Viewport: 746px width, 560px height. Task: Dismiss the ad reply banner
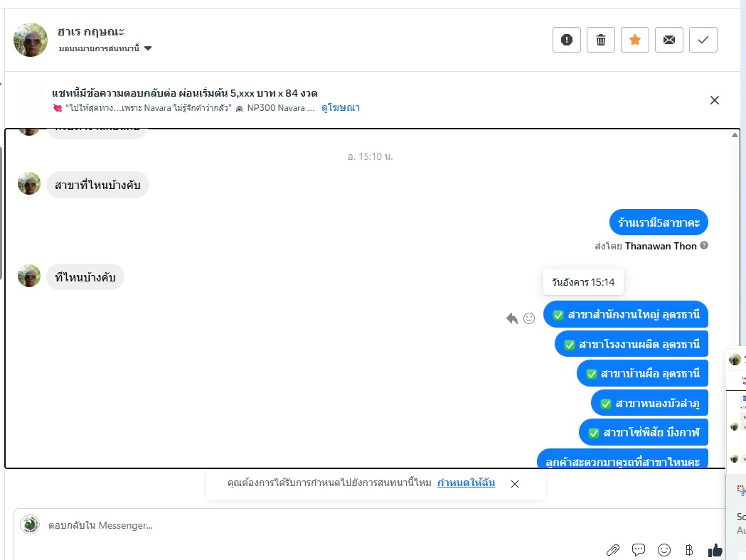[714, 100]
